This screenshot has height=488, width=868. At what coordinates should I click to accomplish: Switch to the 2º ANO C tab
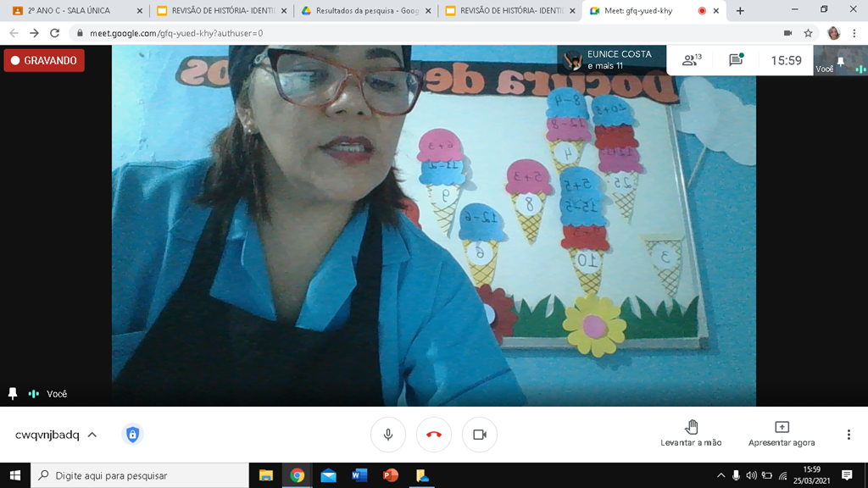[x=68, y=12]
